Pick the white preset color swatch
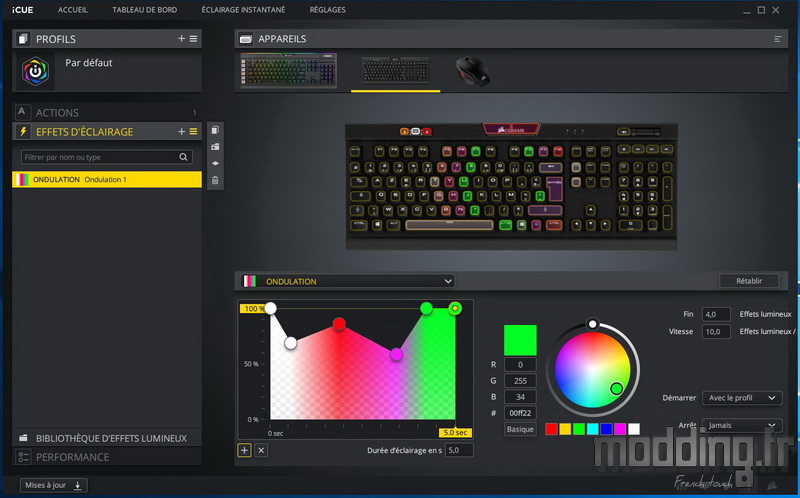Screen dimensions: 800x498 (634, 429)
